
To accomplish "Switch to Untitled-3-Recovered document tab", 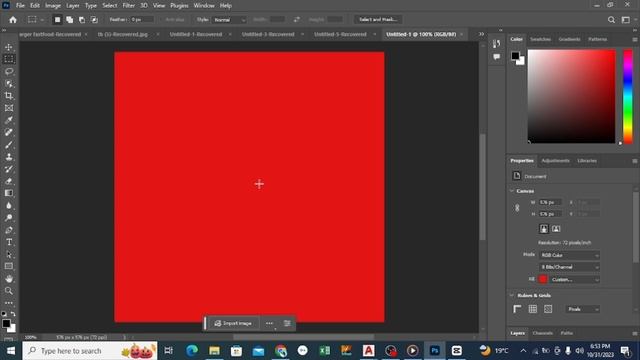I will coord(268,34).
